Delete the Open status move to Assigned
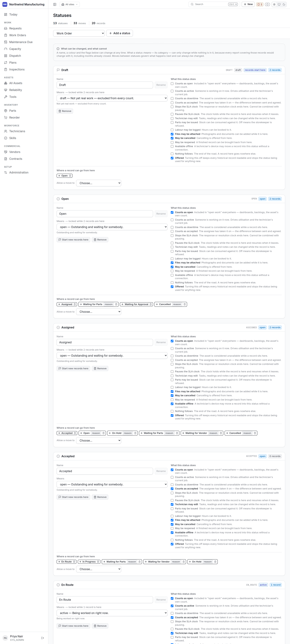This screenshot has height=644, width=290. 75,304
